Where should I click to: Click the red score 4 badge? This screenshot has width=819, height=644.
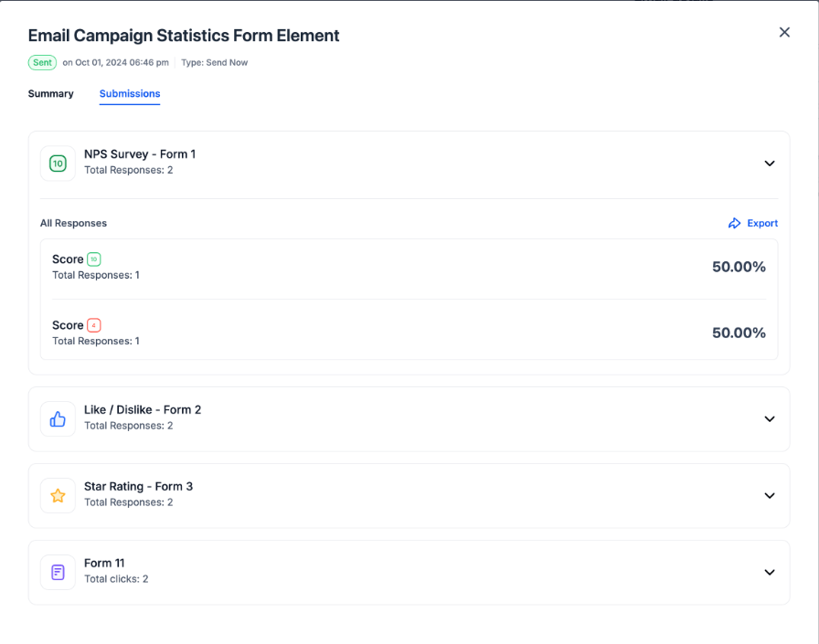pos(94,325)
